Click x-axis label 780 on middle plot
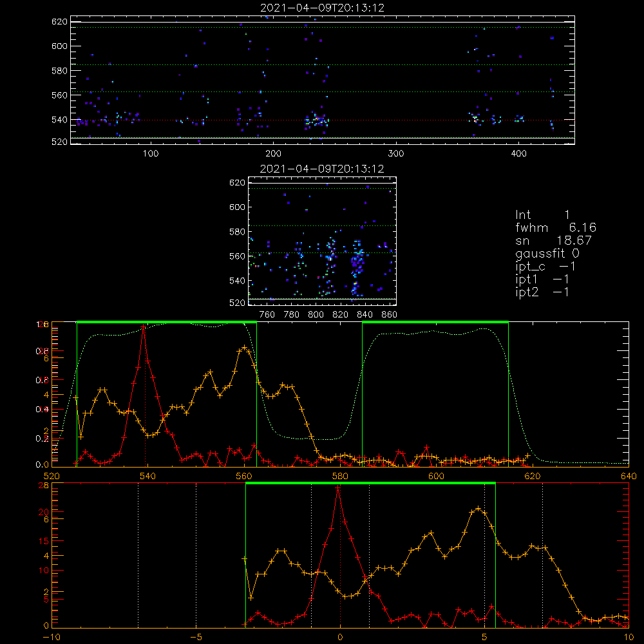The image size is (644, 644). click(x=292, y=315)
